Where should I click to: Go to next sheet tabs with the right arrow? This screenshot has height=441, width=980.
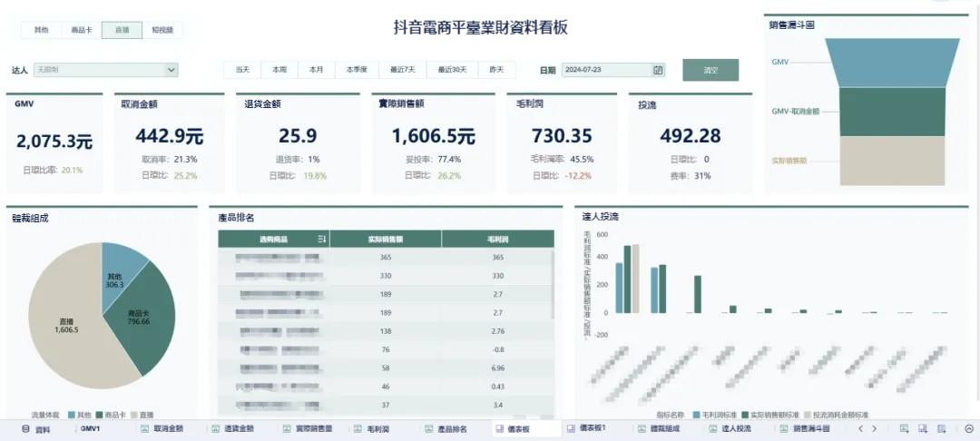[875, 429]
